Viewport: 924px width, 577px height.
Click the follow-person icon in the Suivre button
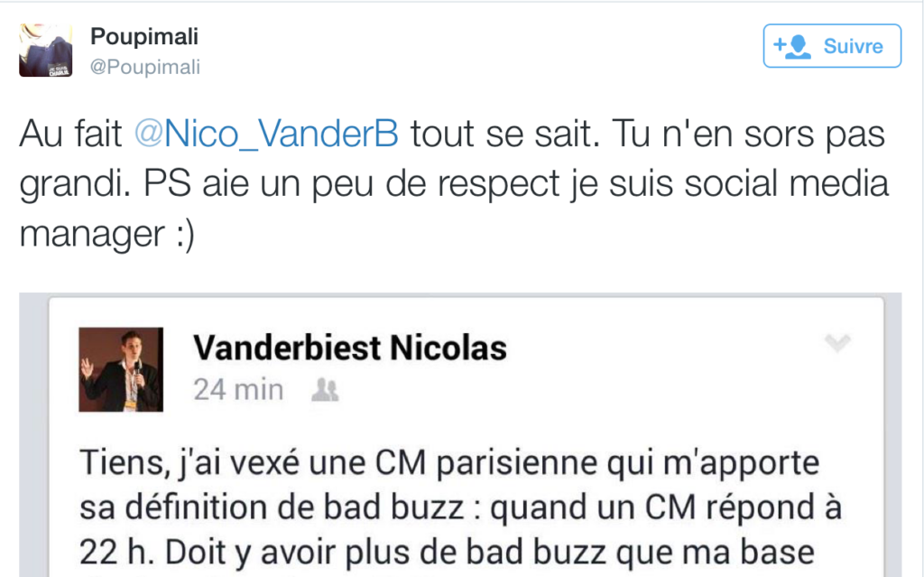click(793, 46)
